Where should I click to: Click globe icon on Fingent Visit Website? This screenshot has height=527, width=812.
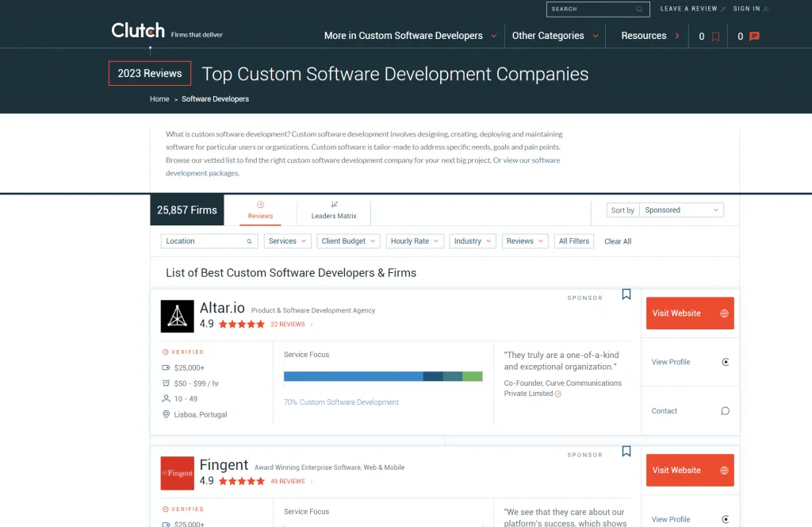(724, 471)
